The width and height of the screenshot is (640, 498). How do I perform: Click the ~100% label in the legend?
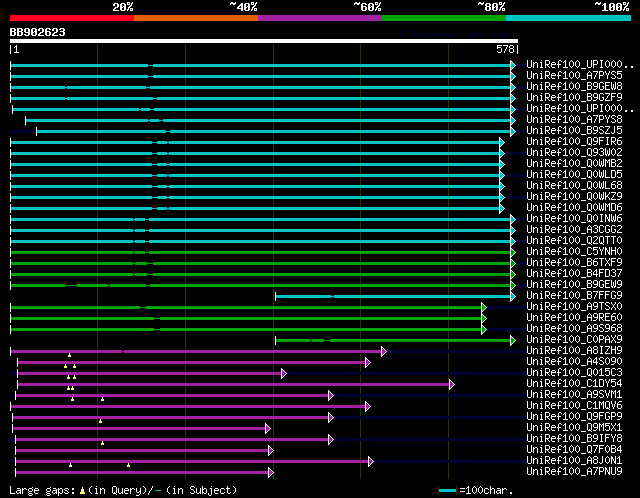click(611, 7)
